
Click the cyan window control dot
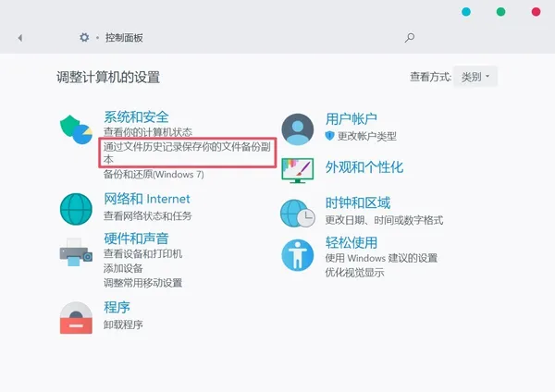coord(466,12)
